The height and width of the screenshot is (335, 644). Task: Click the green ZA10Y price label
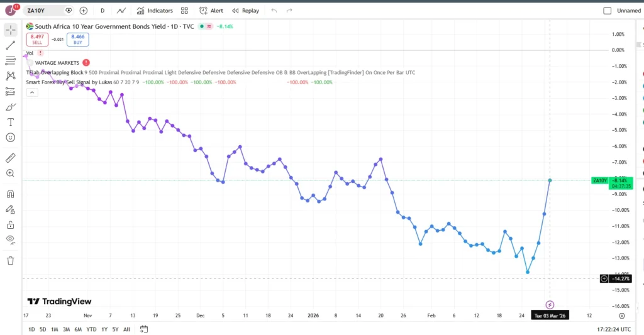point(599,180)
